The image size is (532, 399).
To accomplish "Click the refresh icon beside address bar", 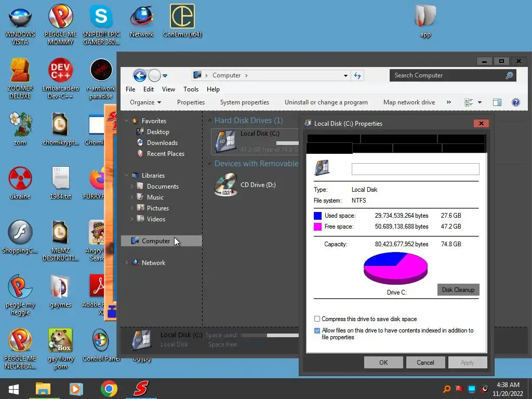I will 357,75.
